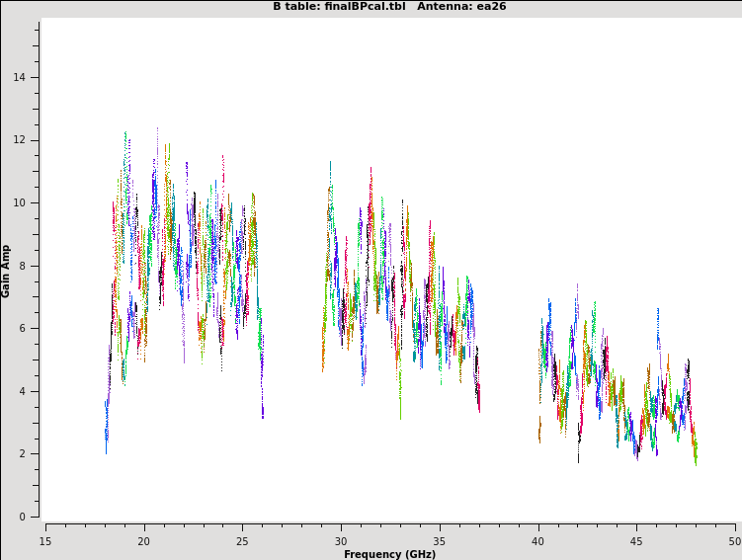Click the 25 tick label on frequency axis

[242, 540]
